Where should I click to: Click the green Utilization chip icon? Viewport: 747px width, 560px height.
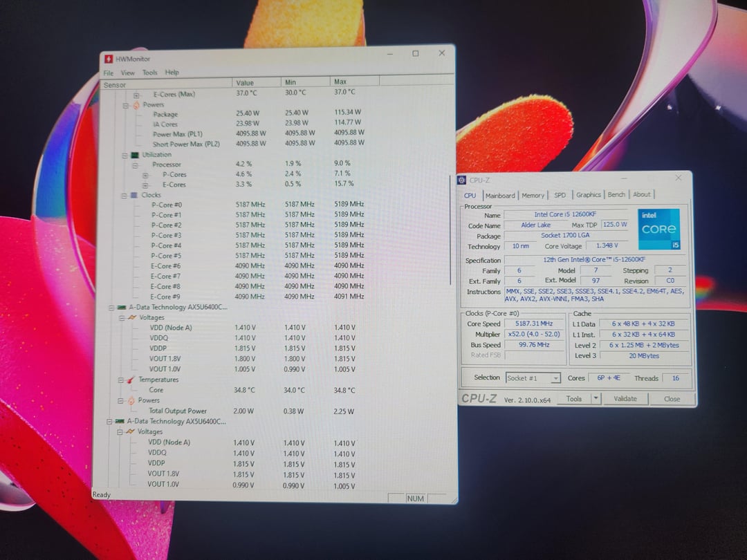click(x=135, y=155)
